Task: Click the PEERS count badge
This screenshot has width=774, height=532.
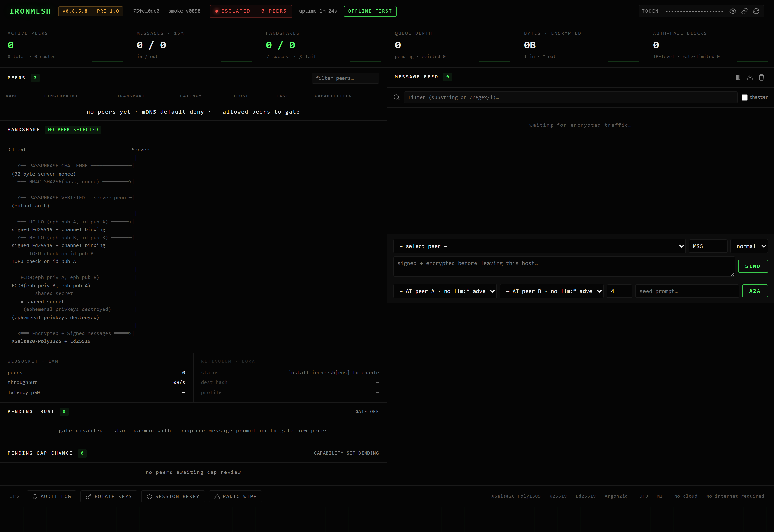Action: click(x=35, y=78)
